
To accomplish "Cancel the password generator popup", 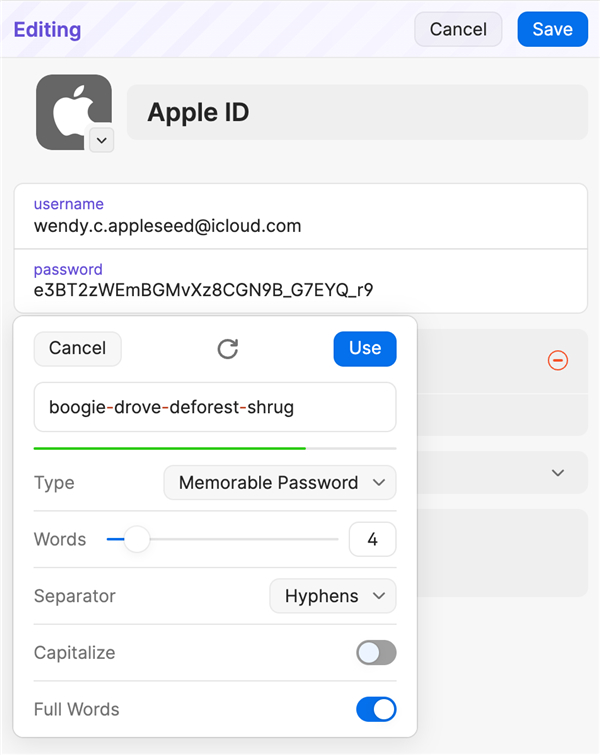I will pos(78,349).
